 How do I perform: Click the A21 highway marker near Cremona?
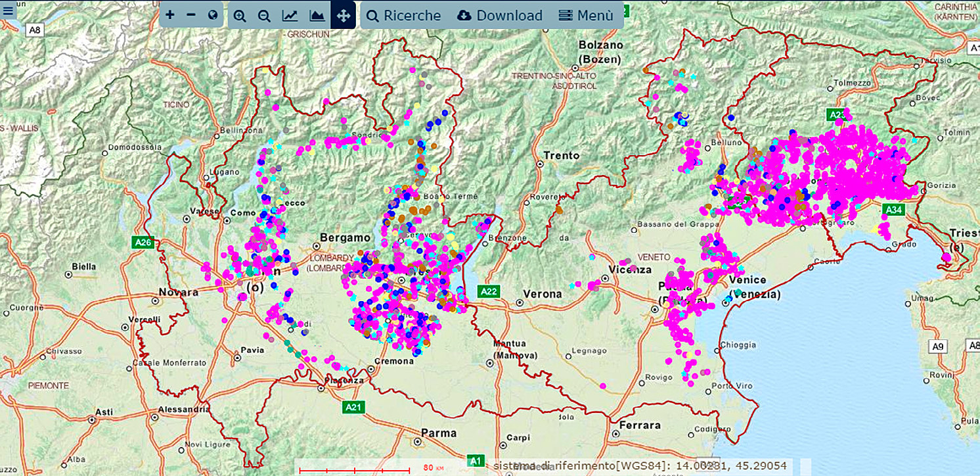point(353,407)
